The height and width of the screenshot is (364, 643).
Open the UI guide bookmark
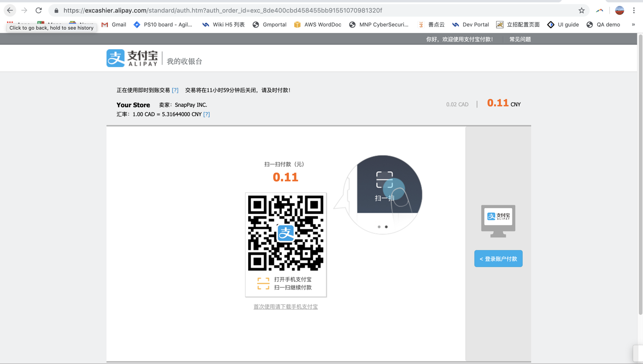(x=563, y=25)
